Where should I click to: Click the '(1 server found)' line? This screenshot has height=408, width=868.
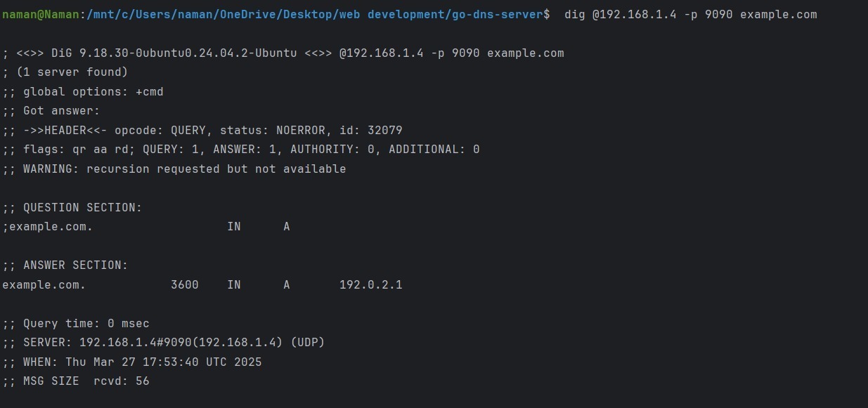point(65,72)
